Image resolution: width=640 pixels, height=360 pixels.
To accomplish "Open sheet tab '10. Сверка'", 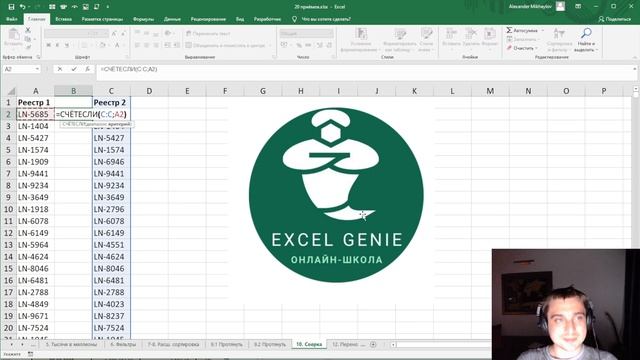I will (309, 344).
